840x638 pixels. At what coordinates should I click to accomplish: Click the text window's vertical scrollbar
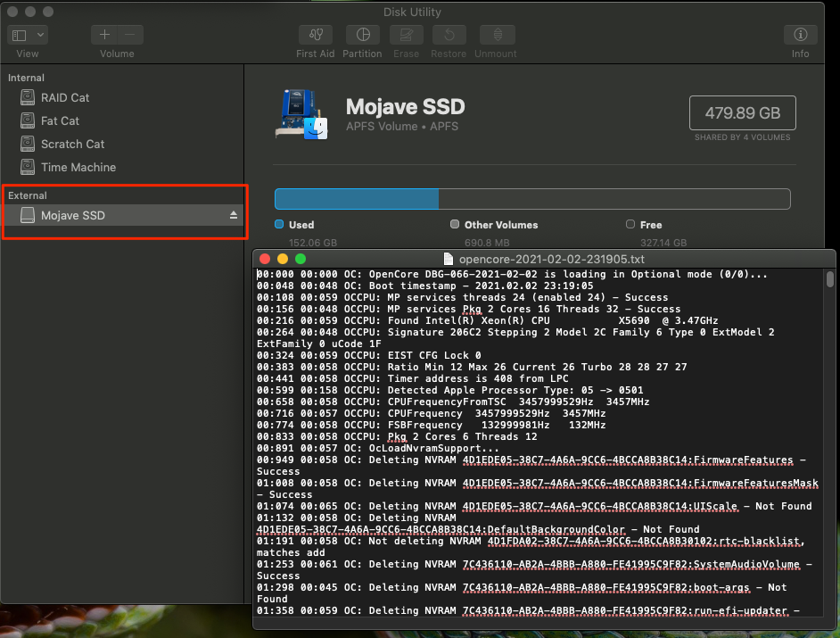pos(830,279)
